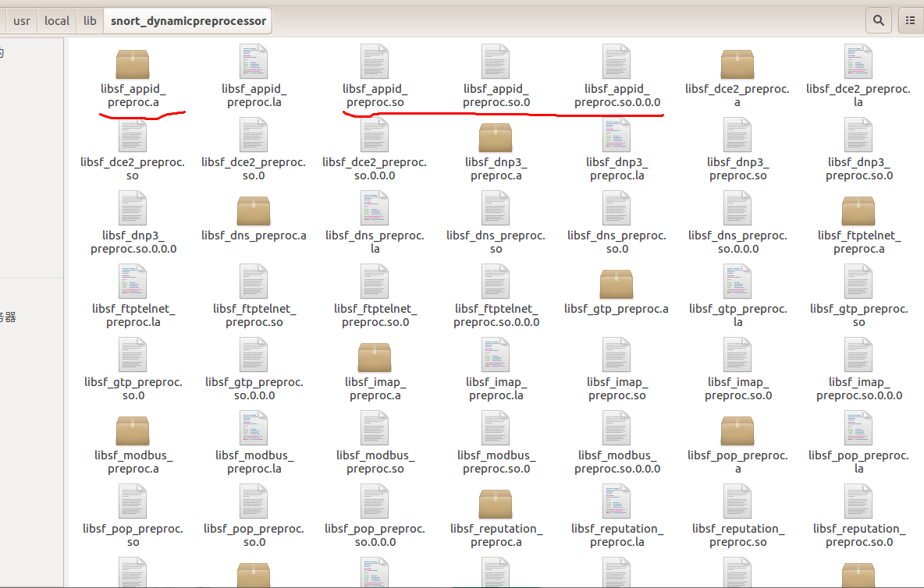
Task: Select libsf_dns_preproc.so.0 file icon
Action: (x=617, y=208)
